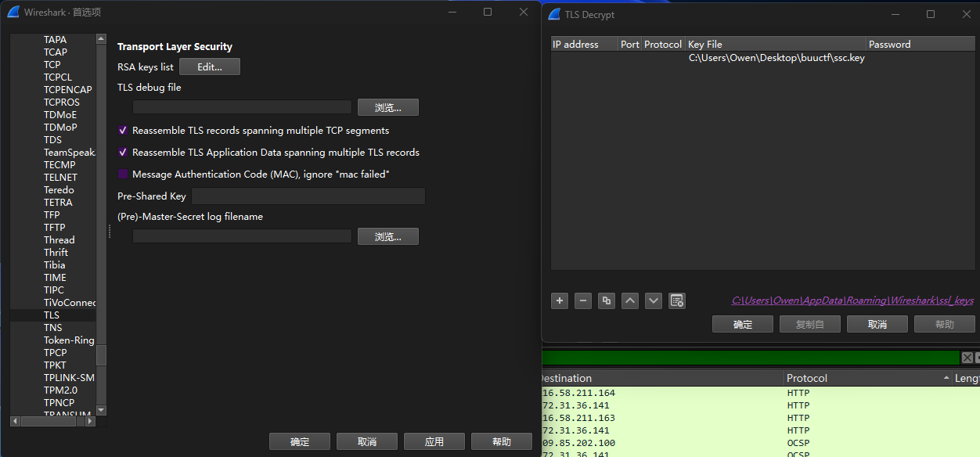Image resolution: width=980 pixels, height=457 pixels.
Task: Select TELNET in the protocol list
Action: click(52, 178)
